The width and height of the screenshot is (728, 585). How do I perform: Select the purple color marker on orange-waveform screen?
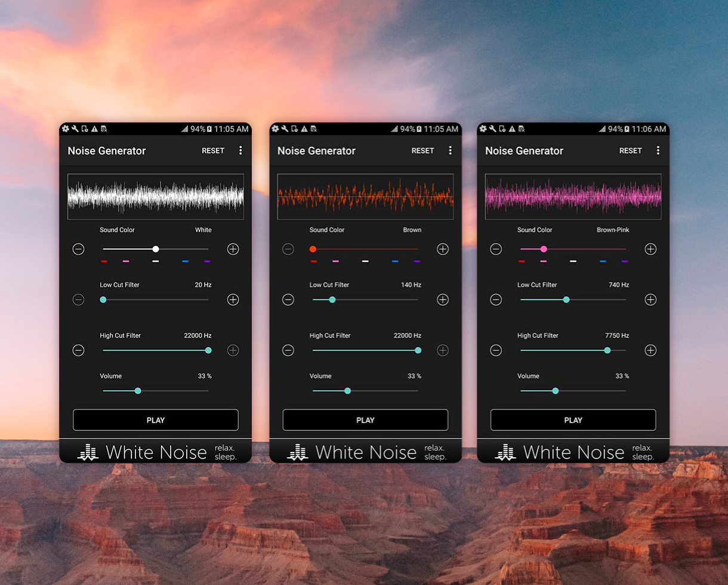[417, 261]
